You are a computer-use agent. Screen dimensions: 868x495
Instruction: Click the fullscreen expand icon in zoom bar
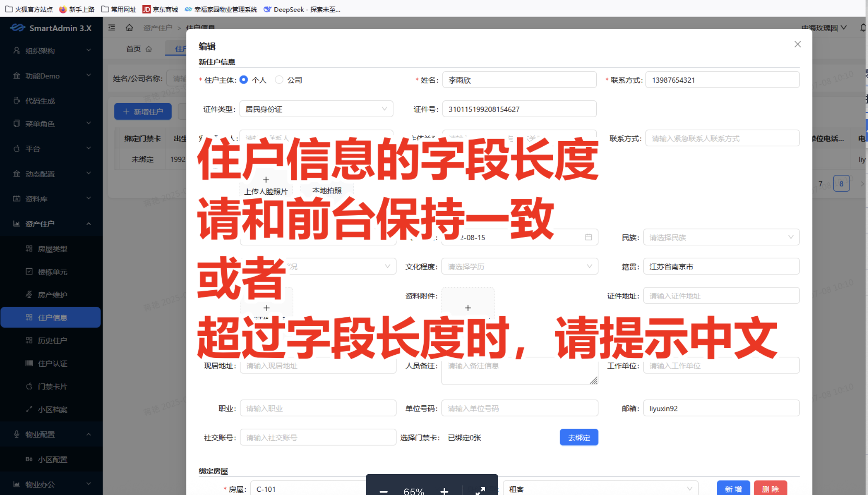click(x=480, y=491)
